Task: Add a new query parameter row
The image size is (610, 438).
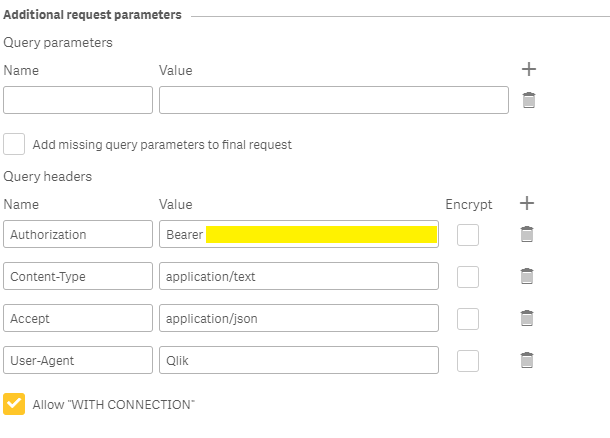Action: (x=530, y=70)
